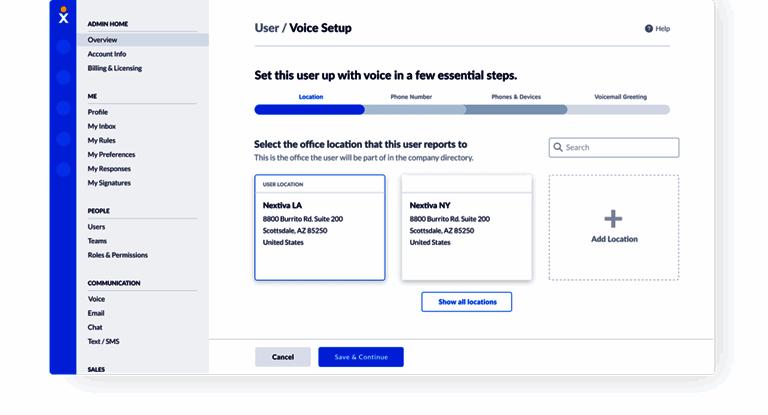Select the Nextiva NY location card
This screenshot has width=768, height=415.
point(466,228)
